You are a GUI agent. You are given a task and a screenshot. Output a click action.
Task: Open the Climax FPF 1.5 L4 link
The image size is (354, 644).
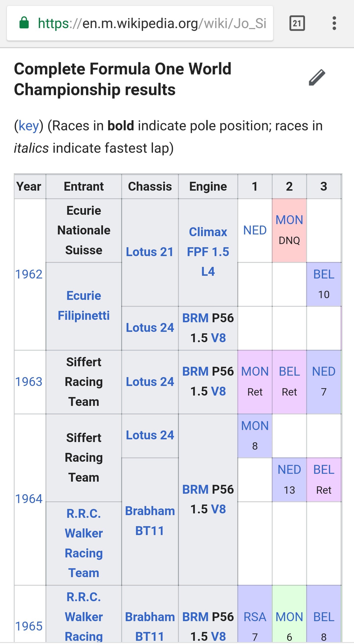(208, 252)
